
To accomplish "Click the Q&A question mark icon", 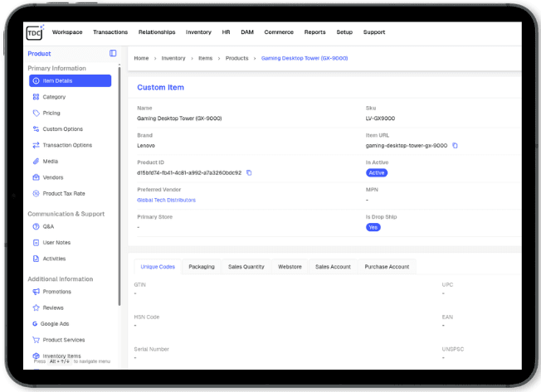I will (36, 226).
